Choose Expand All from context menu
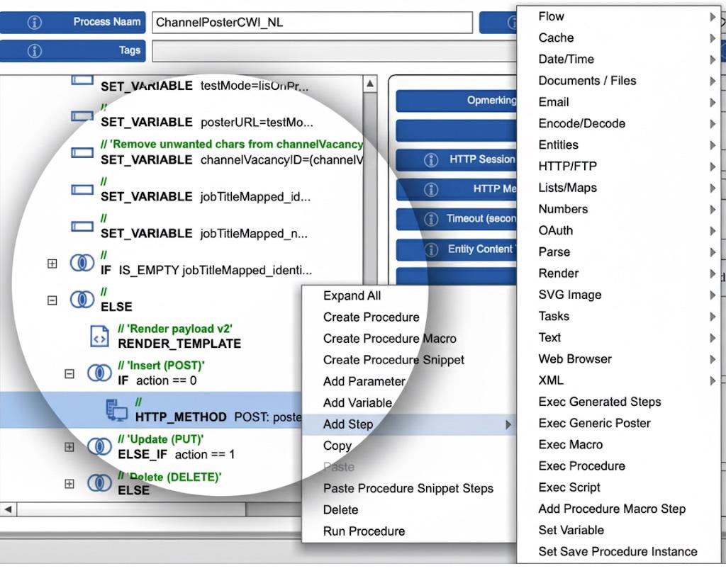Image resolution: width=726 pixels, height=588 pixels. point(352,296)
